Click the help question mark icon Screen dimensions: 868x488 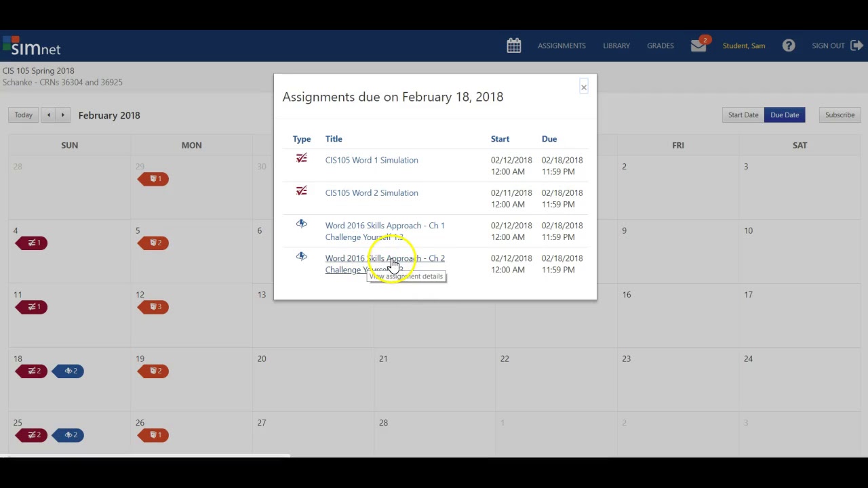pos(789,45)
